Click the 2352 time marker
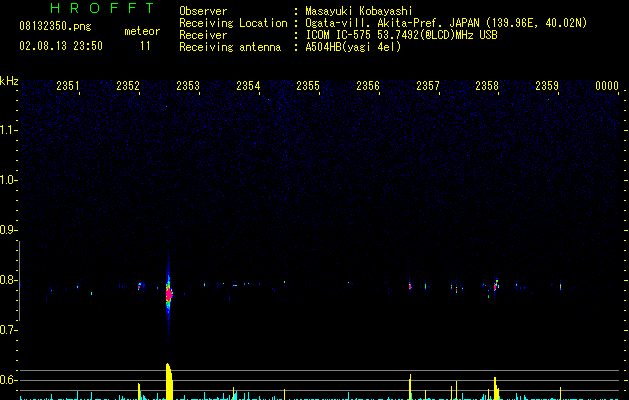 click(128, 85)
